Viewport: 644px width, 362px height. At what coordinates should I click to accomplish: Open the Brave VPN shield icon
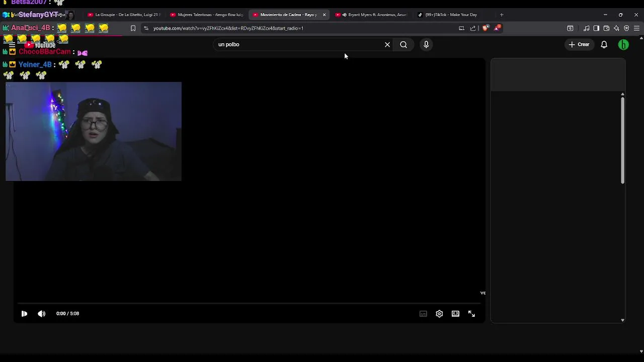(626, 28)
